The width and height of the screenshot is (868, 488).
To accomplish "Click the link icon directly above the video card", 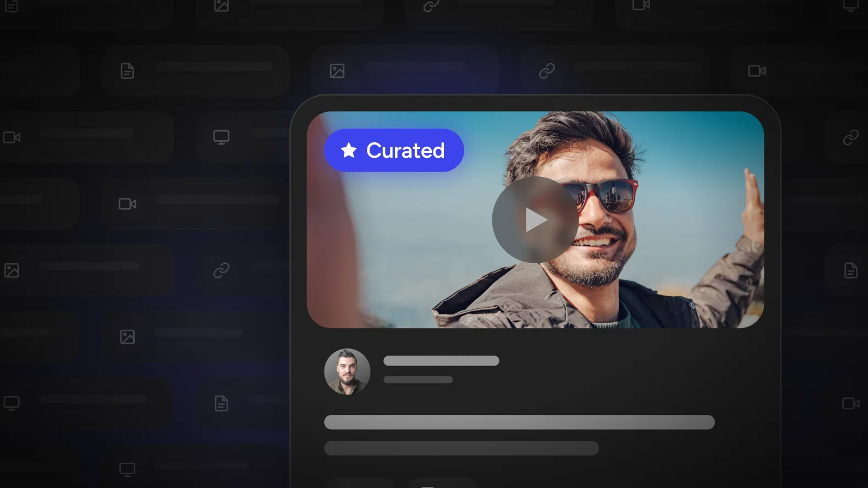I will tap(547, 71).
